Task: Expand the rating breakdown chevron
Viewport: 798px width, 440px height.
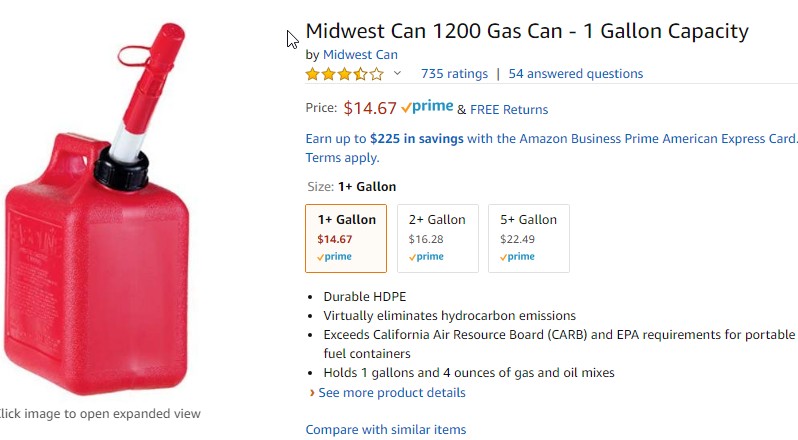Action: 397,73
